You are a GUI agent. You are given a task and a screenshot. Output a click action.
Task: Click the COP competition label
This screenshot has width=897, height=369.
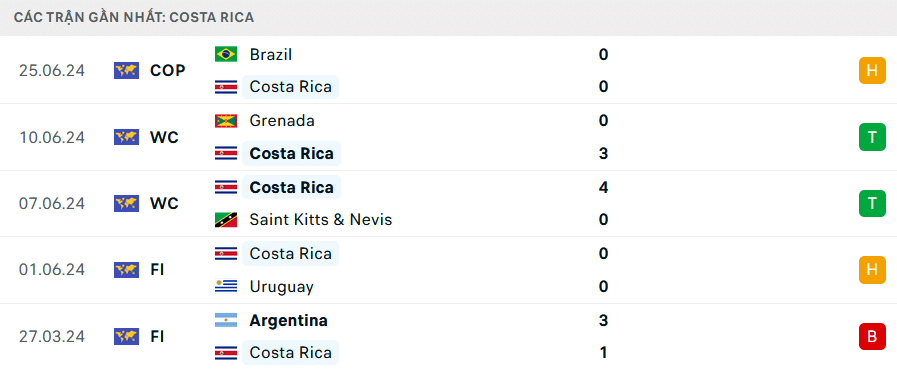click(168, 70)
